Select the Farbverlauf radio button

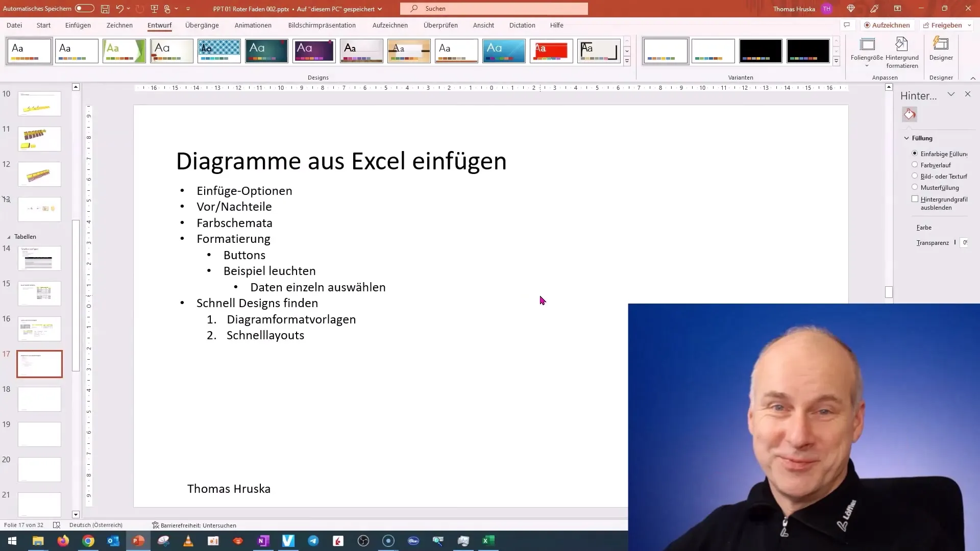tap(914, 165)
